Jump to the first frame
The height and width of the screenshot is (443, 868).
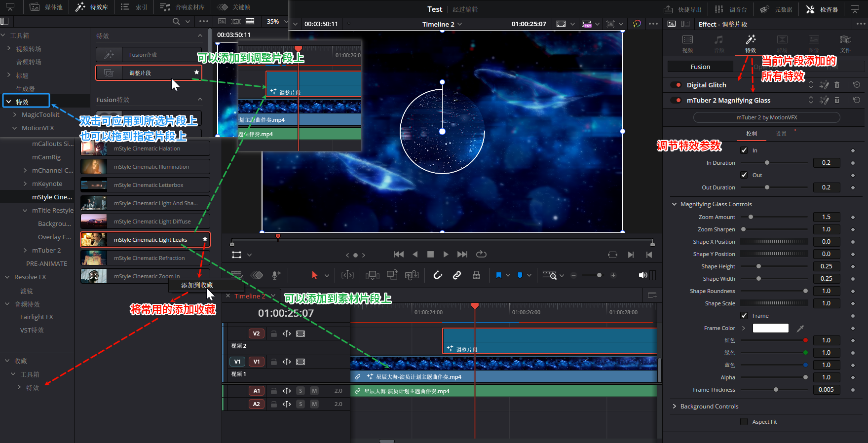(399, 254)
